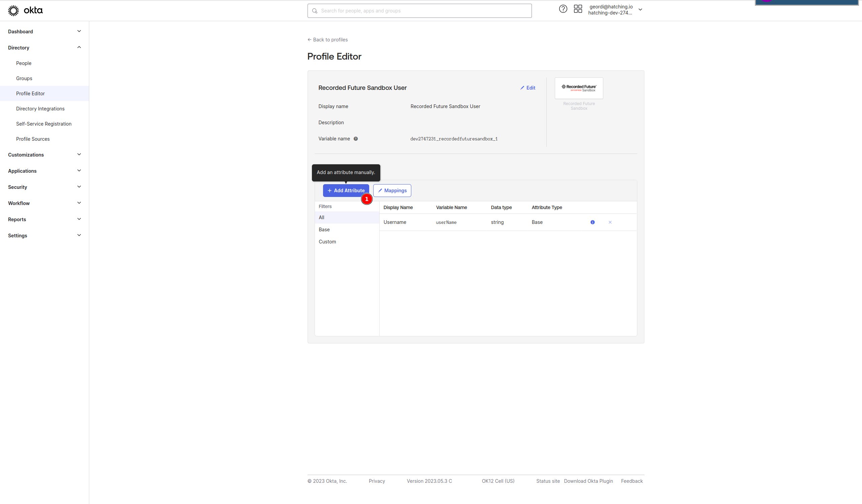The height and width of the screenshot is (504, 862).
Task: Select the Custom attribute filter
Action: [x=327, y=242]
